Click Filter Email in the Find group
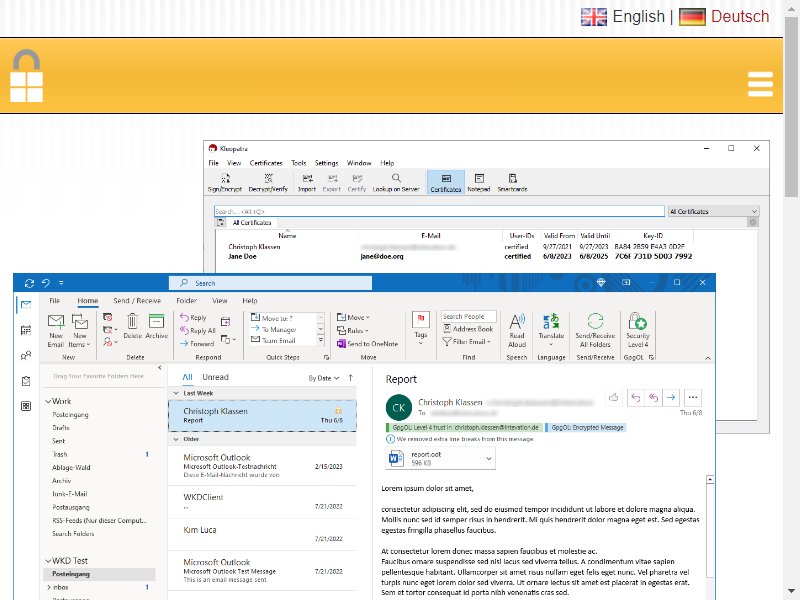This screenshot has height=600, width=800. 467,341
